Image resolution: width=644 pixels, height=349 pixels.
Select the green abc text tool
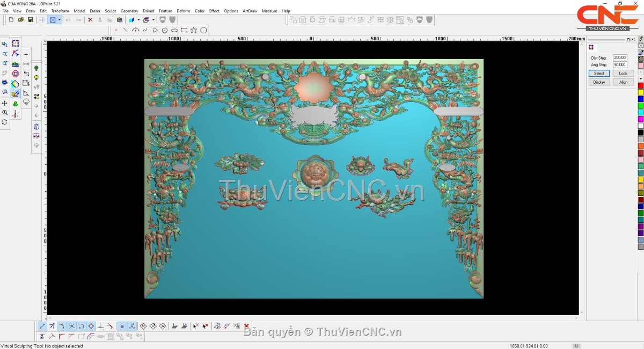(16, 64)
